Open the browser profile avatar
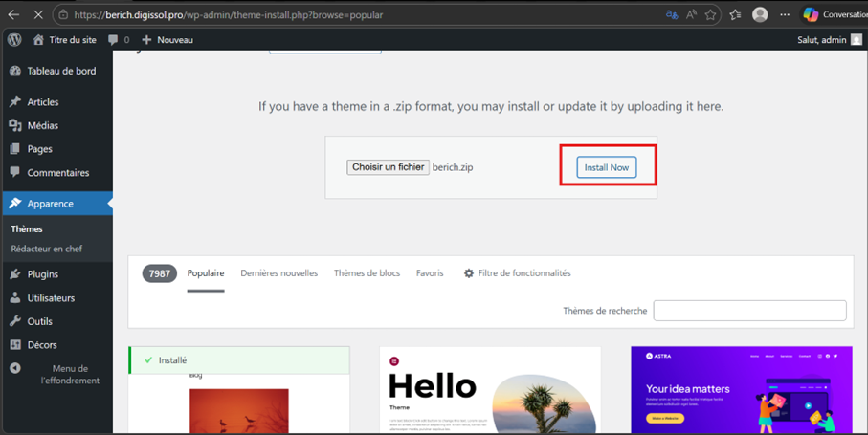Image resolution: width=868 pixels, height=435 pixels. point(760,15)
